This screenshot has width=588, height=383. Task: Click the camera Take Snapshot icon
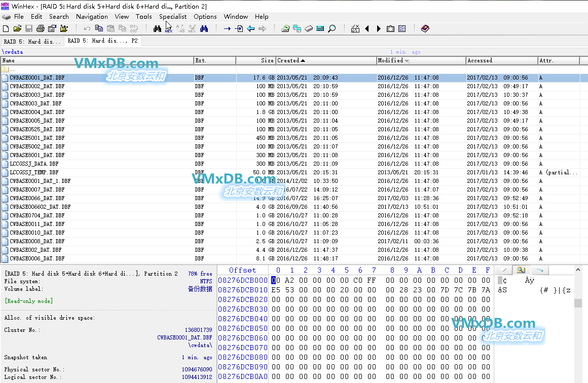[390, 28]
